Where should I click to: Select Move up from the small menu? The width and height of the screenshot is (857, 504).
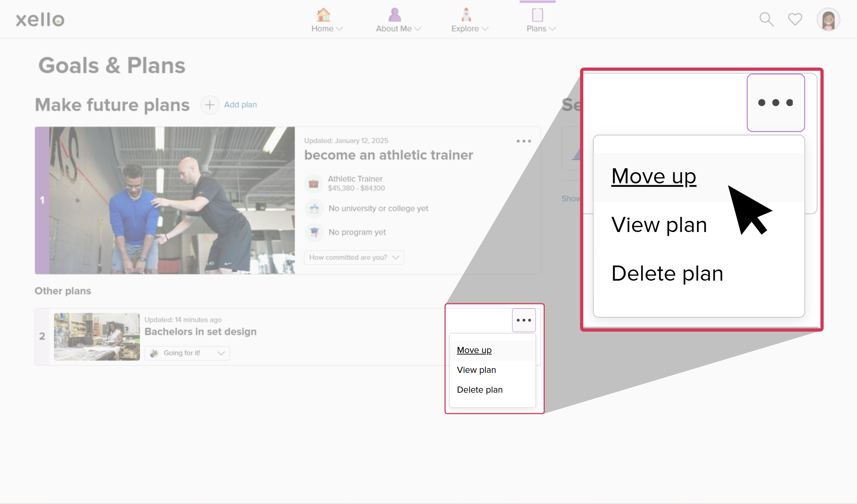[x=474, y=350]
